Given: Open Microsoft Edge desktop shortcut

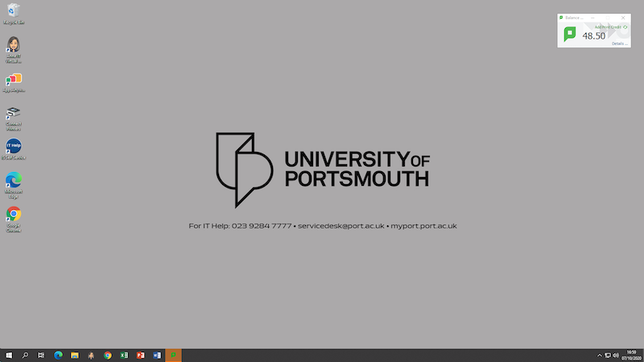Looking at the screenshot, I should [x=14, y=186].
